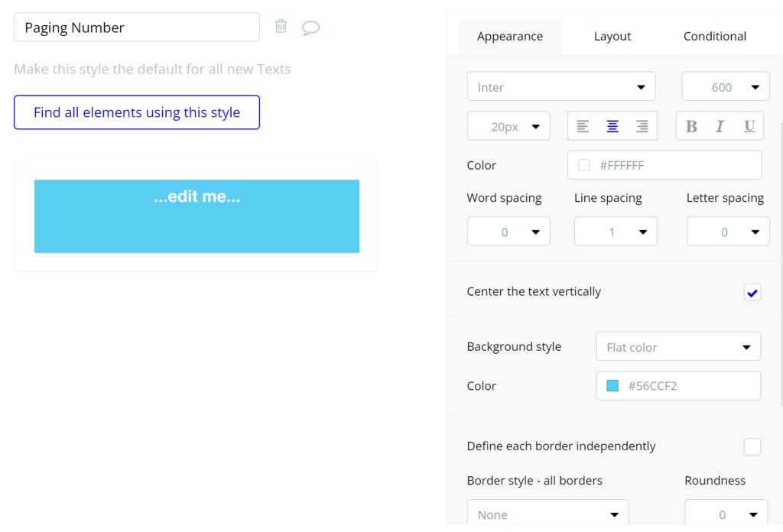783x532 pixels.
Task: Open the Line spacing dropdown
Action: pos(616,231)
